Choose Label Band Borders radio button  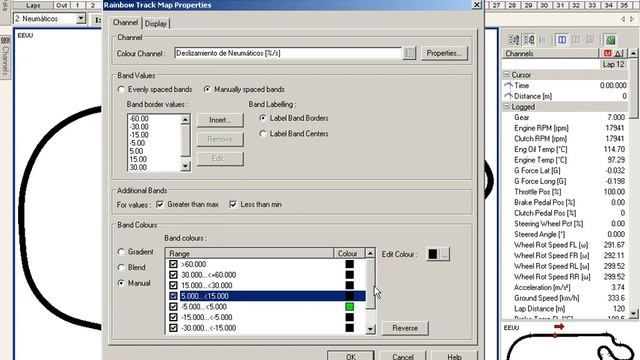263,118
